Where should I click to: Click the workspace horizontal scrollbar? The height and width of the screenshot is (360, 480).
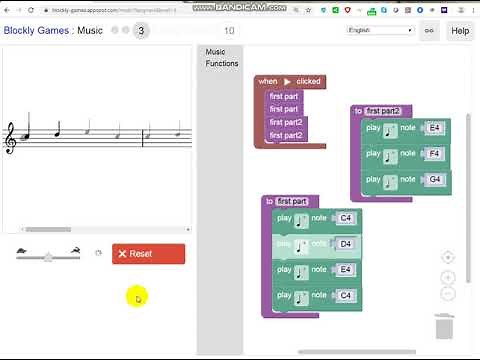357,352
